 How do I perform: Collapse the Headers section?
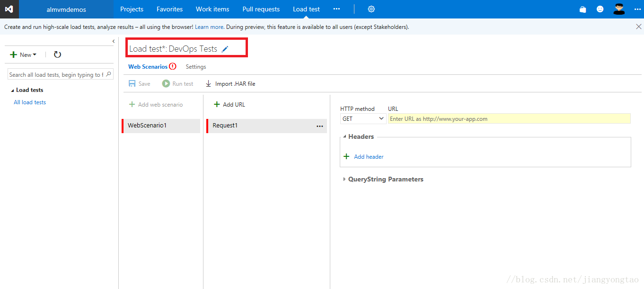pyautogui.click(x=344, y=137)
